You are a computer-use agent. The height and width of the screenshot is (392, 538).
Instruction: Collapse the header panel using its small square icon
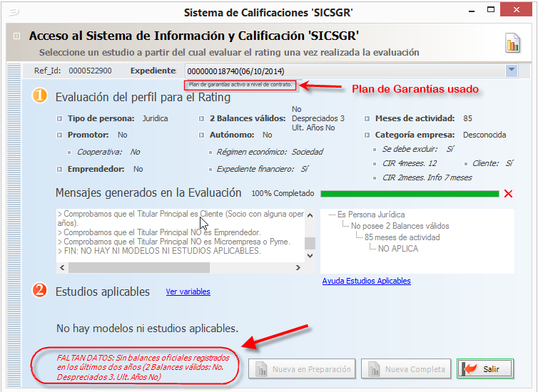[16, 36]
